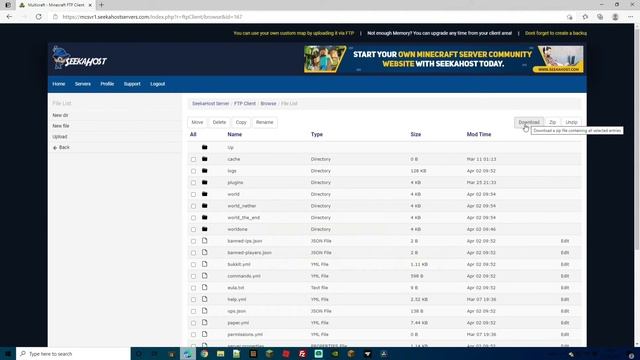Click the Rename button
Image resolution: width=640 pixels, height=360 pixels.
coord(264,122)
